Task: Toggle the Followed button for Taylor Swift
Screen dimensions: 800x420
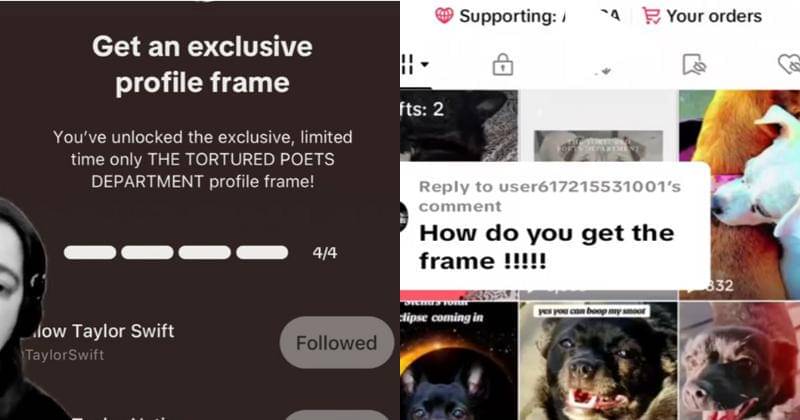Action: (x=337, y=342)
